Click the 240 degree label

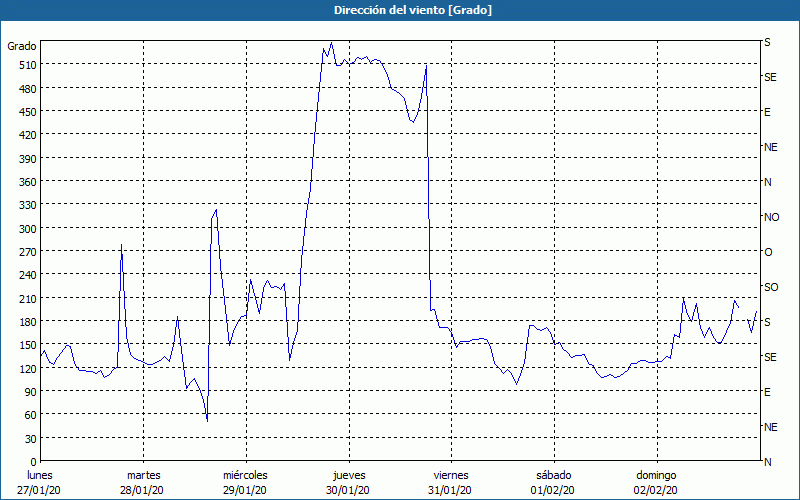pos(27,275)
